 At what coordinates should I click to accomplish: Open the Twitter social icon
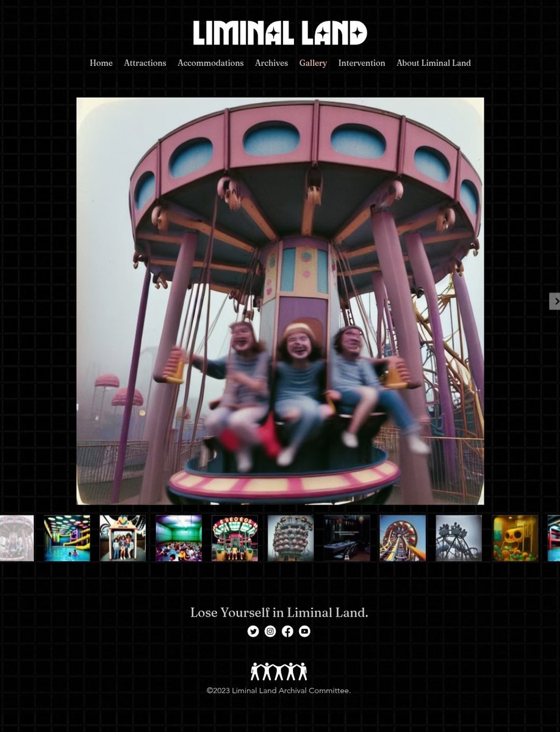pos(253,631)
